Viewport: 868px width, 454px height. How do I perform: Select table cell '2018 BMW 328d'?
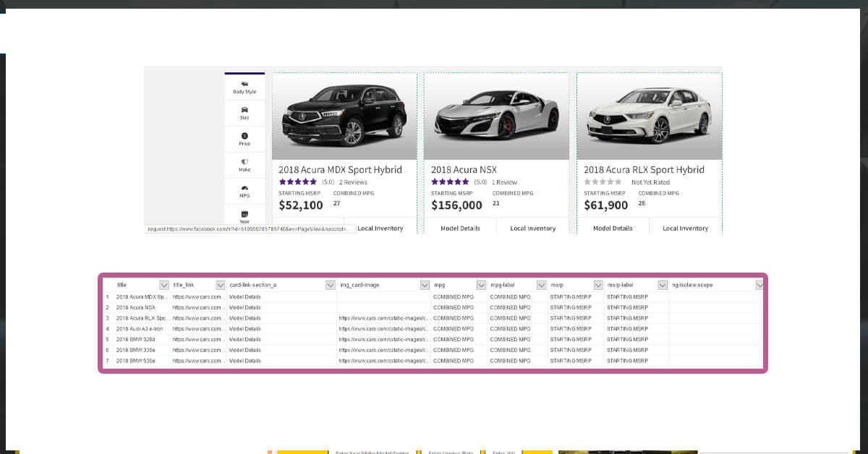142,339
